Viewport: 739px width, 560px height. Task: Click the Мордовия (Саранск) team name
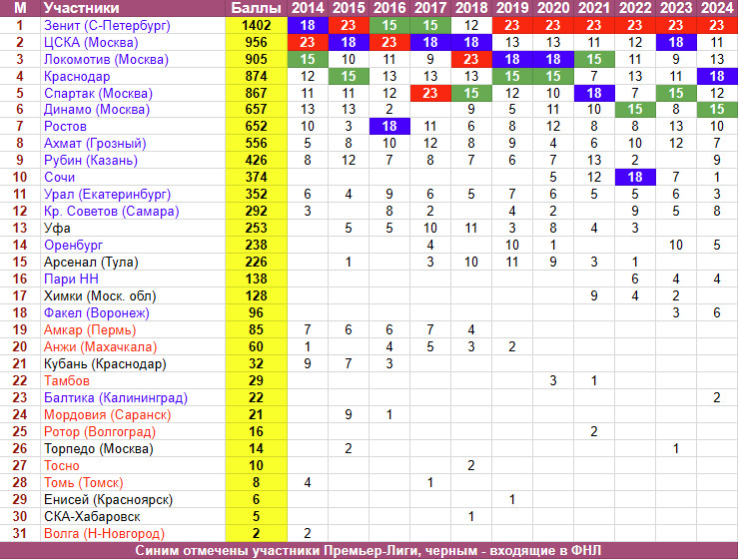pyautogui.click(x=107, y=414)
